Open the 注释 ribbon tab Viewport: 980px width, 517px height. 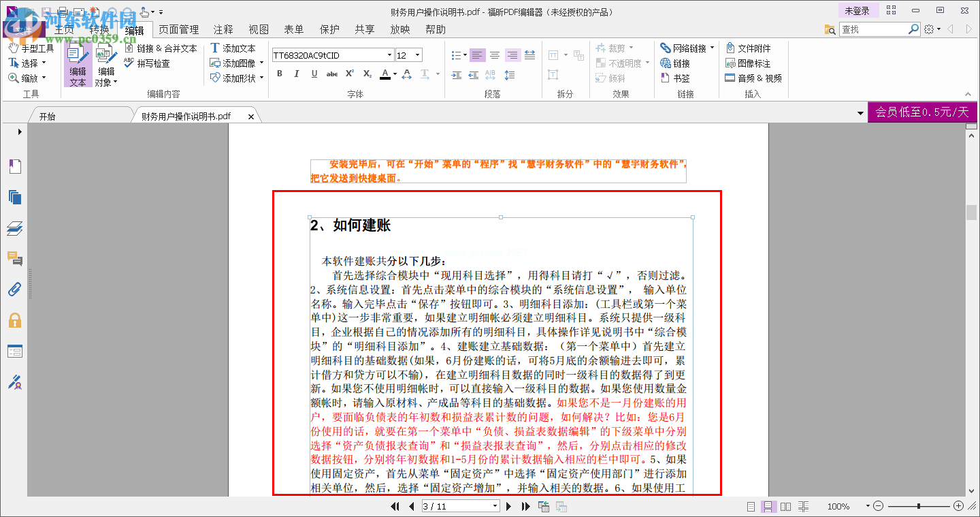click(223, 29)
